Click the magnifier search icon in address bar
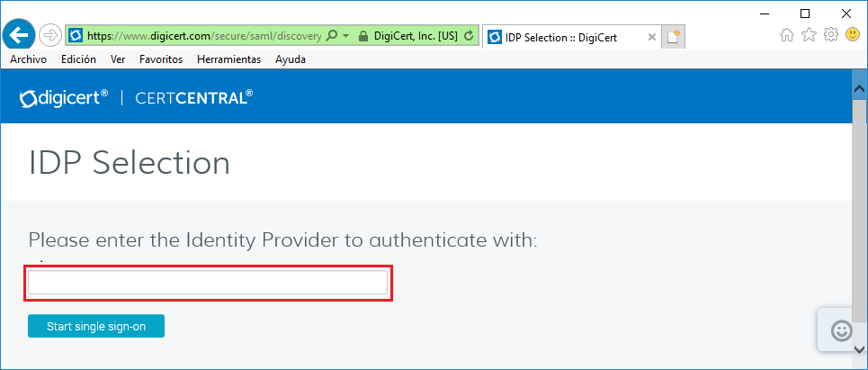 click(332, 36)
